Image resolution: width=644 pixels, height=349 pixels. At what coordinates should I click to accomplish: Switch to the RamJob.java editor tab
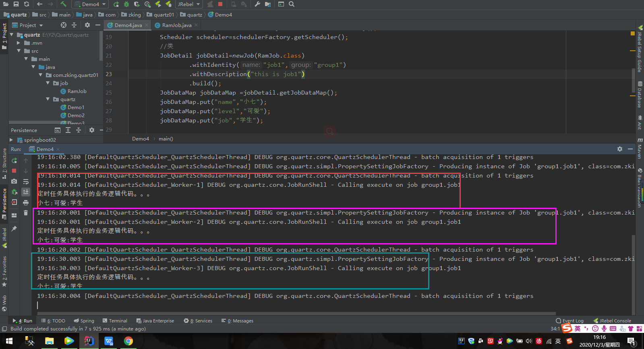[x=176, y=25]
